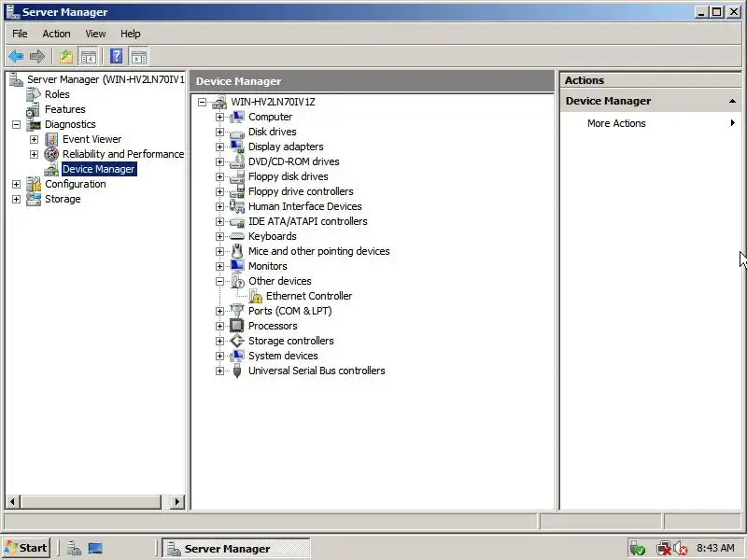This screenshot has width=747, height=560.
Task: Collapse the Diagnostics node
Action: pyautogui.click(x=16, y=124)
